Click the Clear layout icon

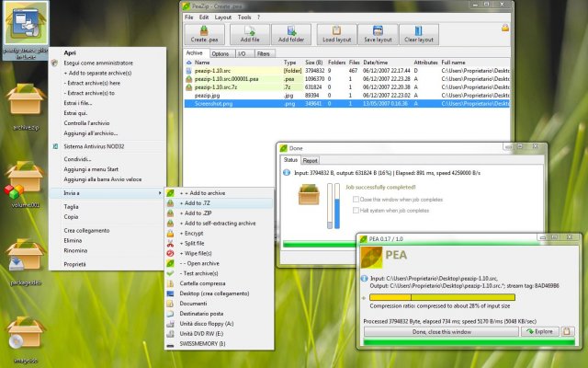pyautogui.click(x=418, y=34)
